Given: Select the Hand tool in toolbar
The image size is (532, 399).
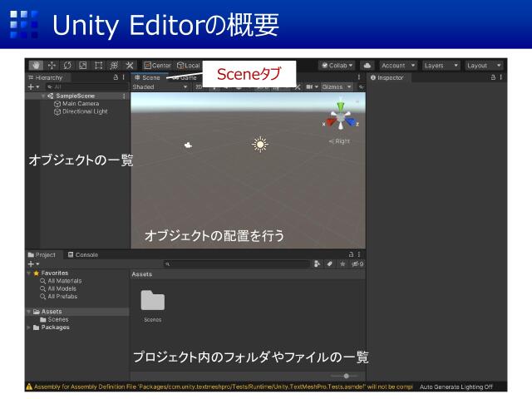Looking at the screenshot, I should pos(36,65).
